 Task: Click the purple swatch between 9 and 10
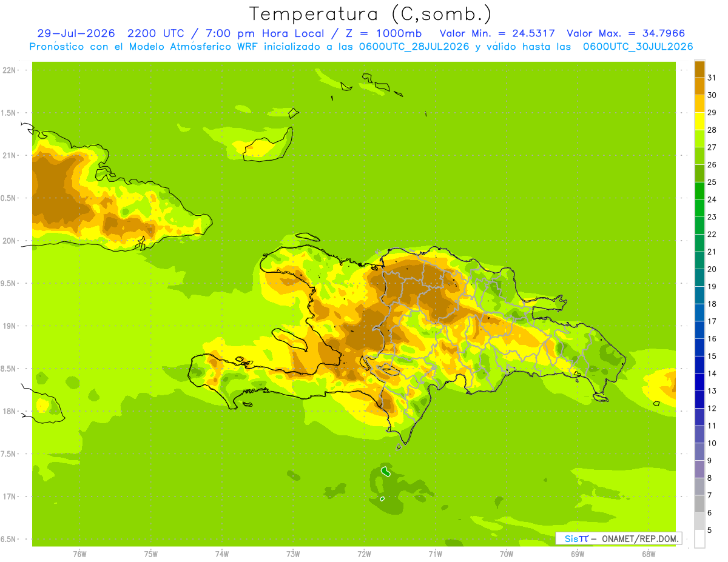pos(699,452)
